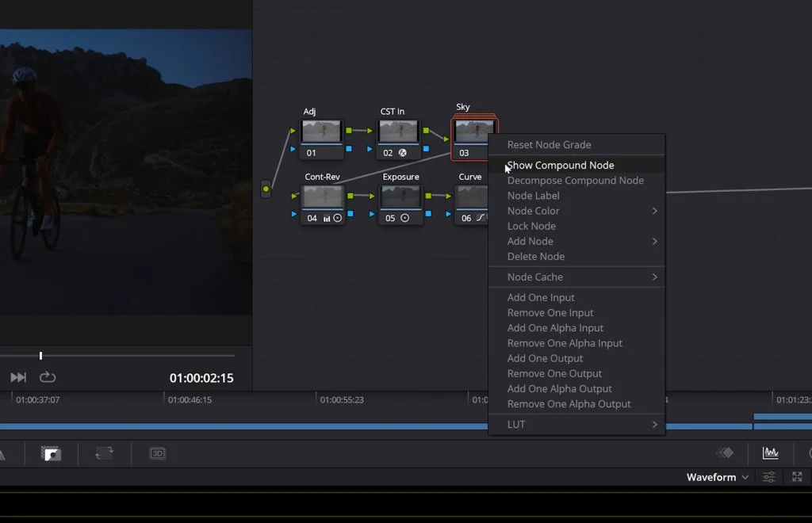812x523 pixels.
Task: Click the node graph source input dot
Action: coord(266,189)
